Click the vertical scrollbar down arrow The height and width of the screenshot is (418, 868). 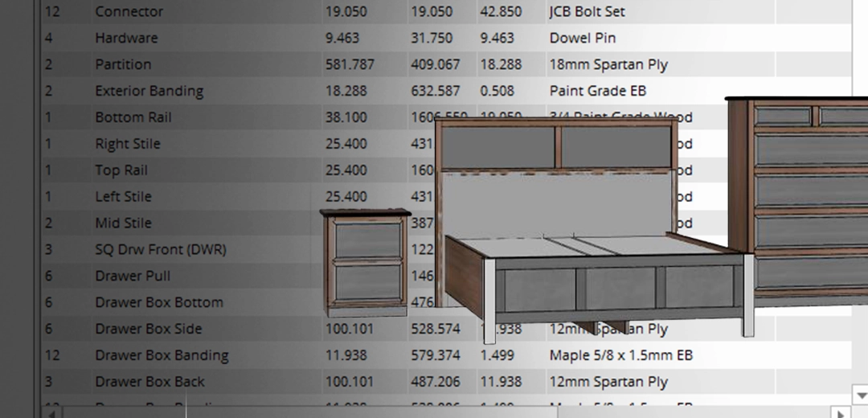(861, 395)
